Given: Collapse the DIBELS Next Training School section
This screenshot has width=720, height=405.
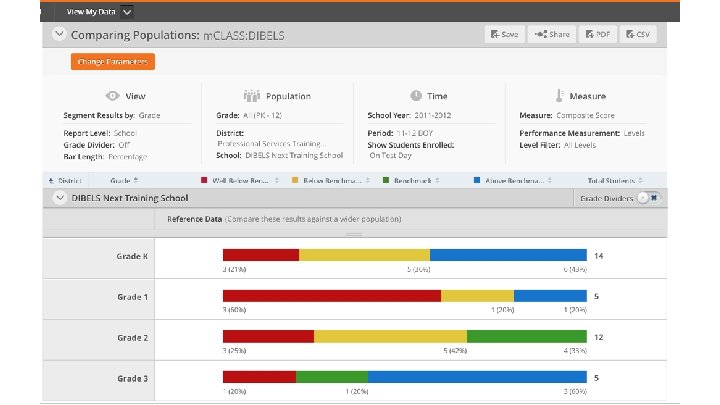Looking at the screenshot, I should (59, 198).
